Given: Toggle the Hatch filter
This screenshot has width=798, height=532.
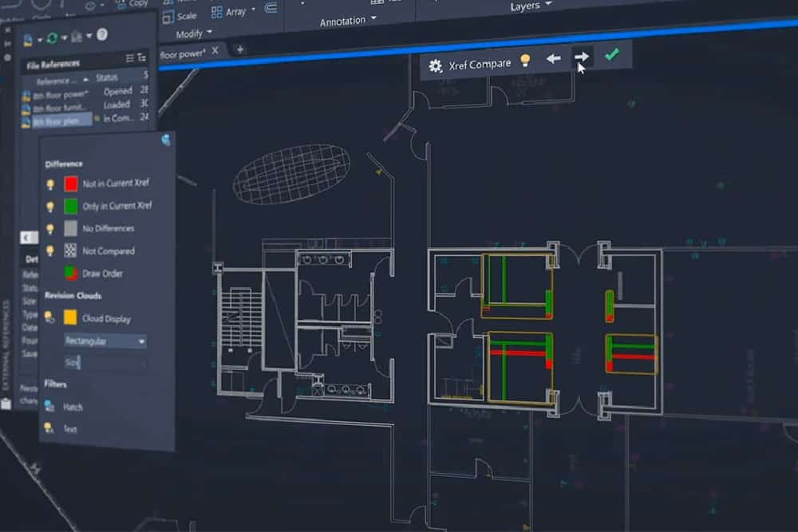Looking at the screenshot, I should (49, 406).
